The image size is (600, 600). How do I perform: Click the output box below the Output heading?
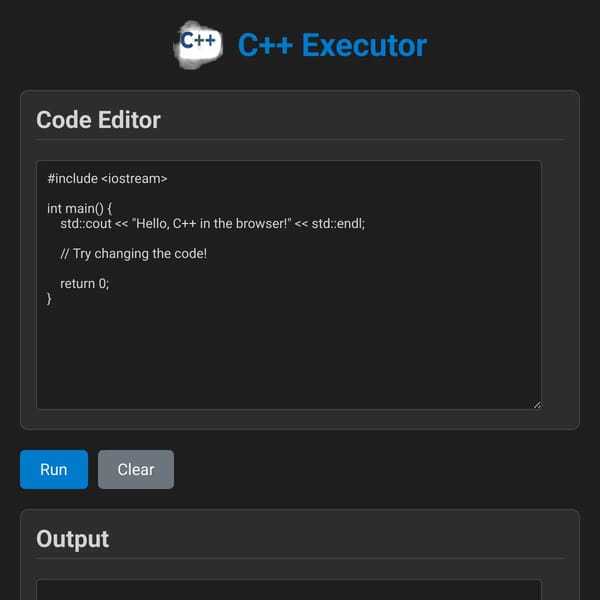[289, 590]
